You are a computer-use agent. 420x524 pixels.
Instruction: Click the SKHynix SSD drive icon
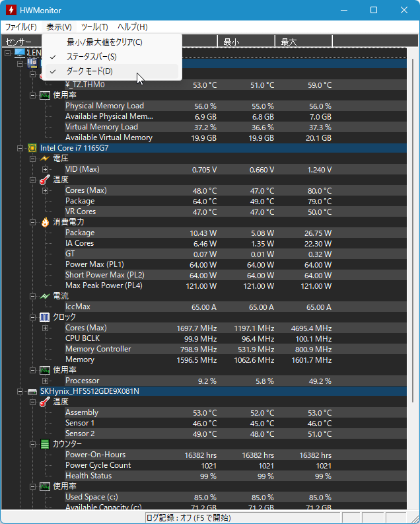point(32,391)
